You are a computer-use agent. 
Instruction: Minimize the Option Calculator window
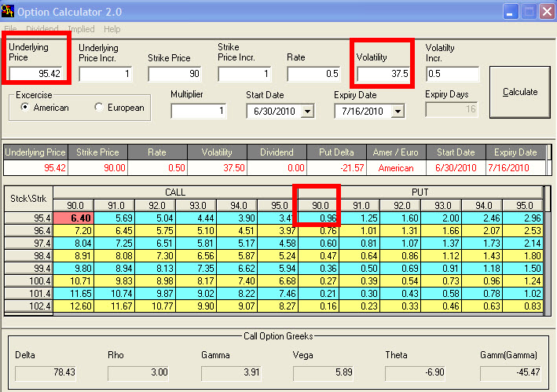click(511, 12)
